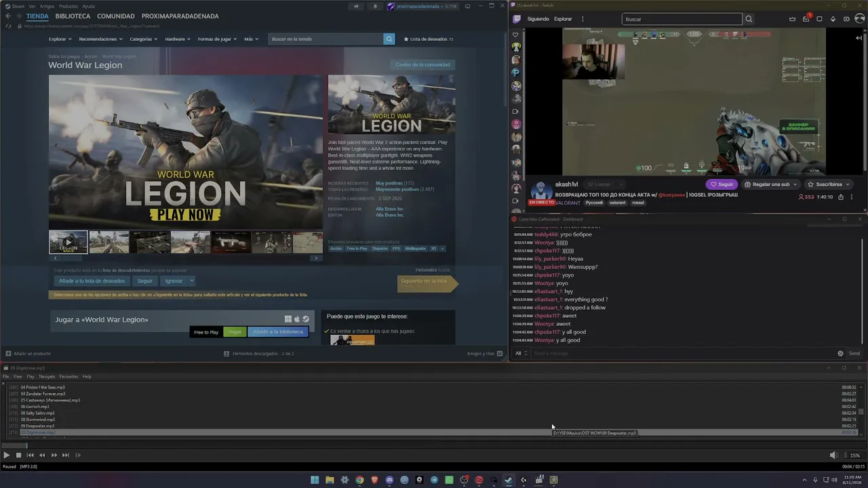Screen dimensions: 868x488
Task: Open Twitch notifications inbox
Action: pyautogui.click(x=806, y=19)
